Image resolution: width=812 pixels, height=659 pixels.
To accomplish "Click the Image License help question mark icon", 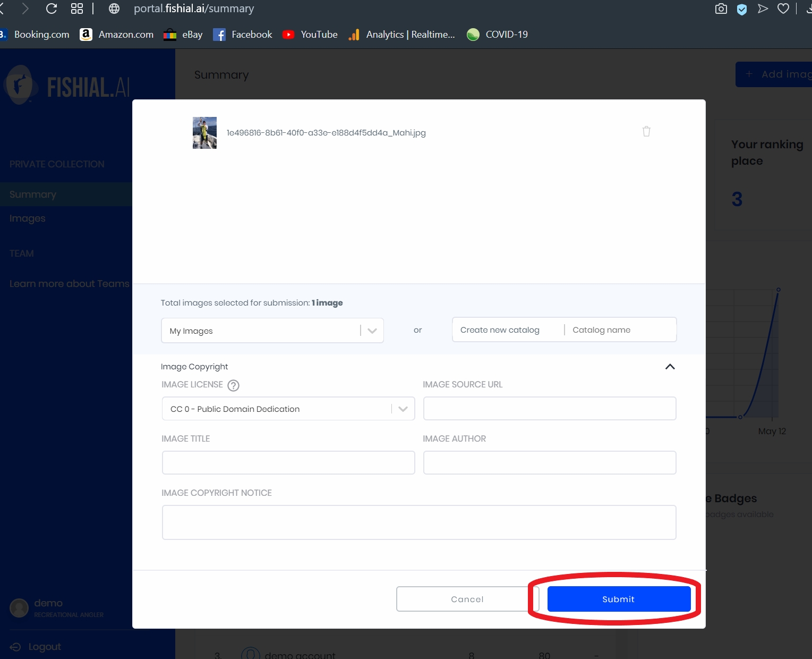I will tap(233, 385).
